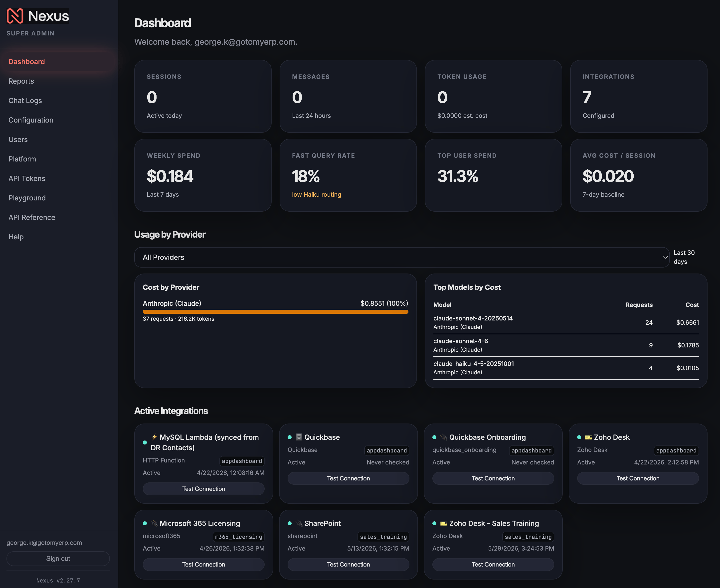Open Chat Logs page

[59, 101]
